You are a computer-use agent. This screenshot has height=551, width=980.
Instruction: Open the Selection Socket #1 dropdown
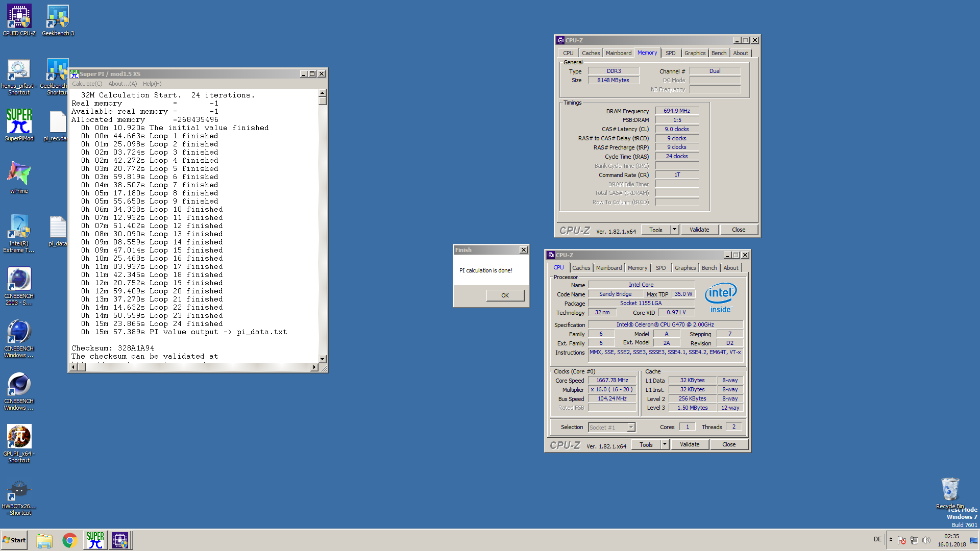click(x=611, y=427)
